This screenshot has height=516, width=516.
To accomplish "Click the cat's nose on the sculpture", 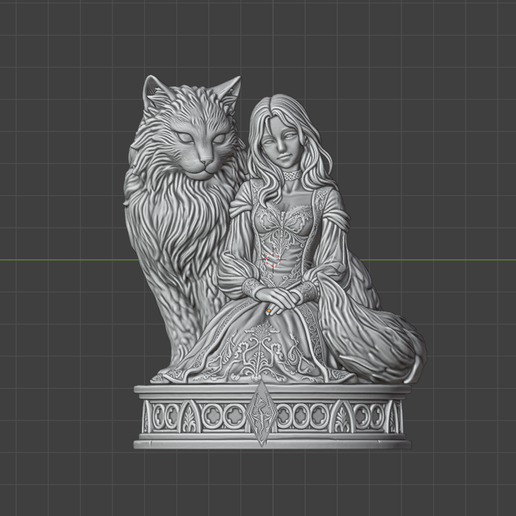I will (206, 162).
